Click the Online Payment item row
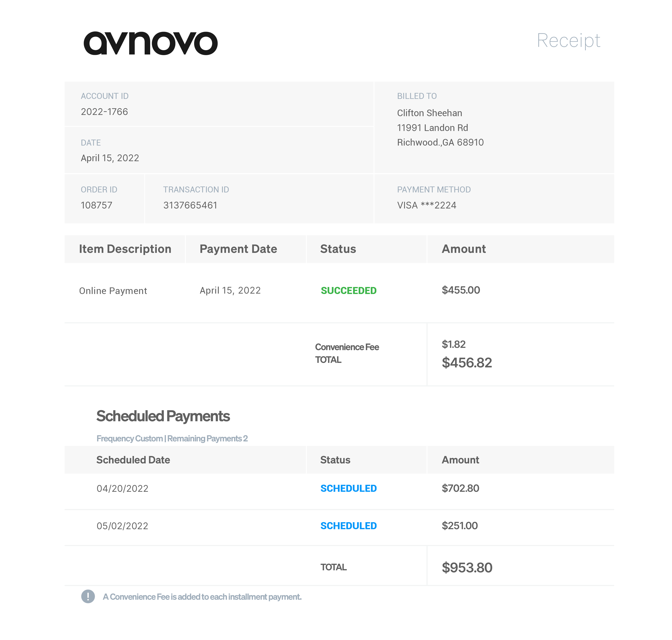Screen dimensions: 672x640 pos(113,291)
